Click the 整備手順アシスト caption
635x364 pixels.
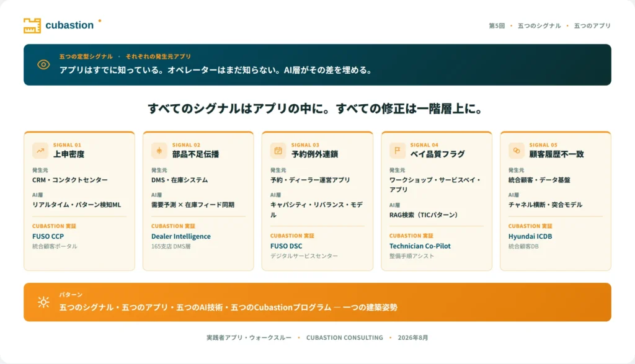click(412, 256)
